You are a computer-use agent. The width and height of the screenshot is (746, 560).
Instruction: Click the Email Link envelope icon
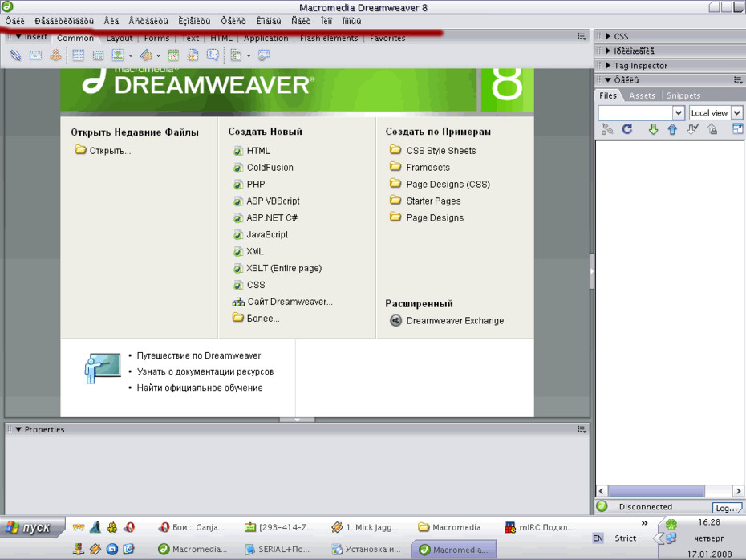[x=35, y=55]
